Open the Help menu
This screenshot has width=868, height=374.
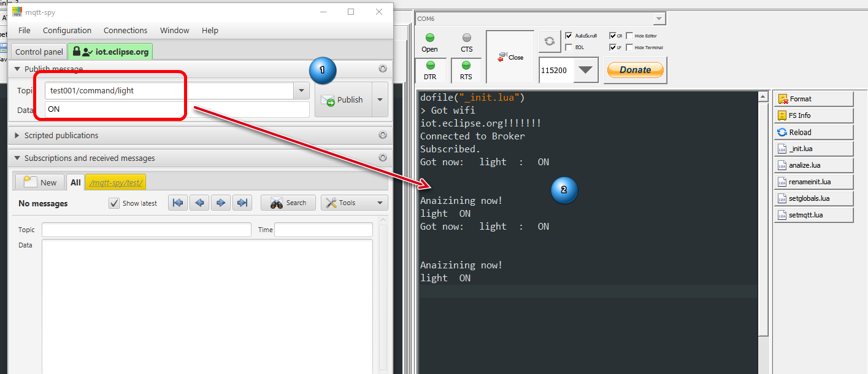click(x=210, y=30)
